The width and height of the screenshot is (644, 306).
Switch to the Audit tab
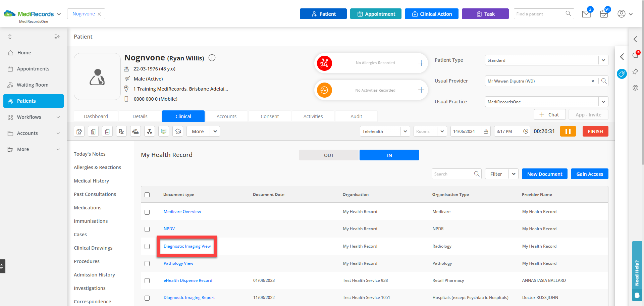pos(356,116)
